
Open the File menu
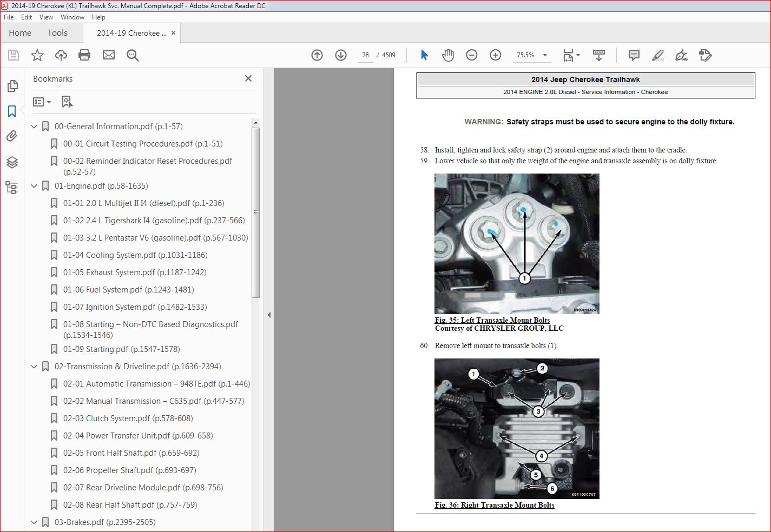tap(9, 17)
